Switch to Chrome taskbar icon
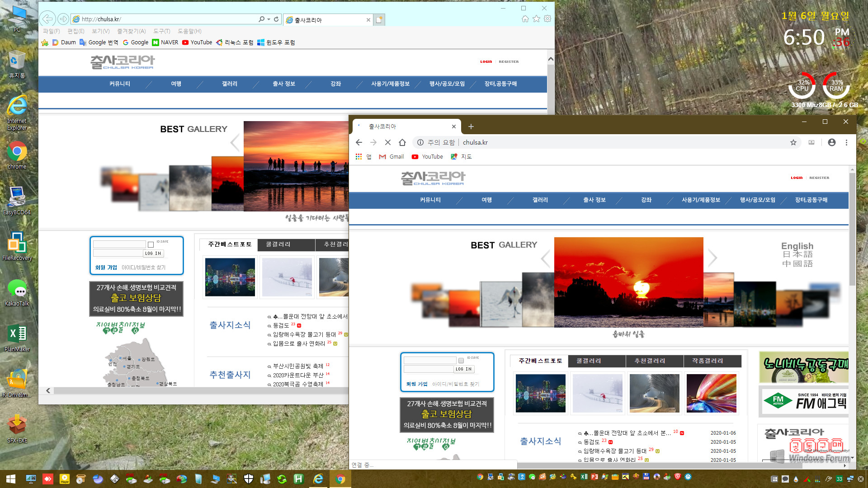 coord(340,479)
